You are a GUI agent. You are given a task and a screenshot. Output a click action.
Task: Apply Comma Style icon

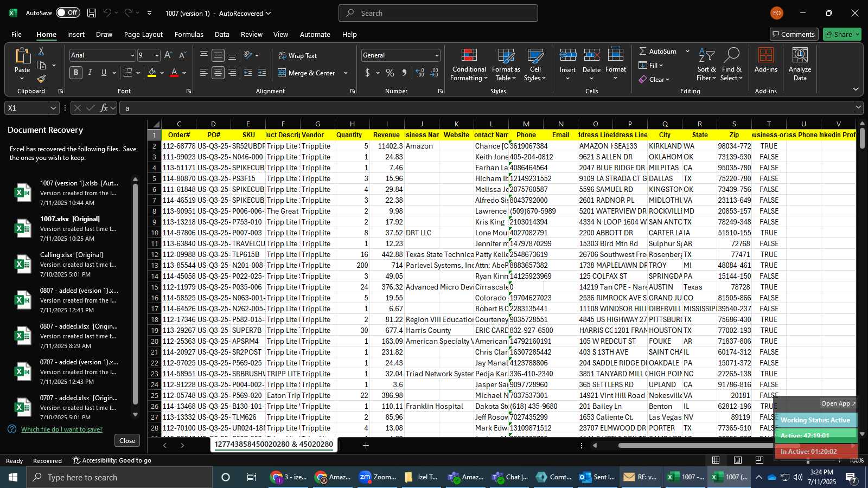point(404,73)
